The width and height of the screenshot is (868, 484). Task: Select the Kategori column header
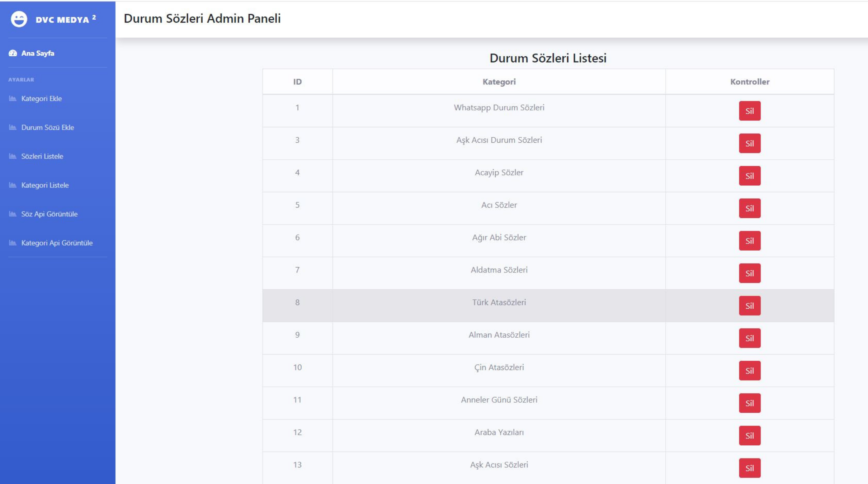[x=499, y=82]
